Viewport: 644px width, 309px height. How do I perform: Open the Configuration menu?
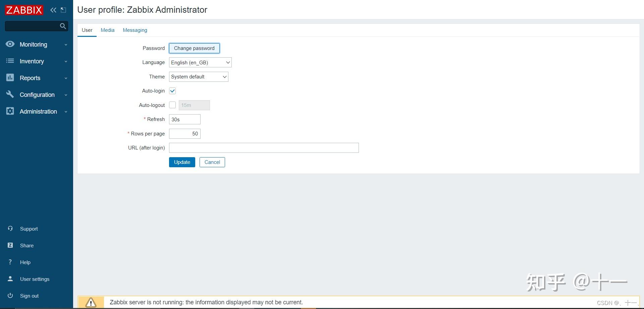[x=37, y=95]
